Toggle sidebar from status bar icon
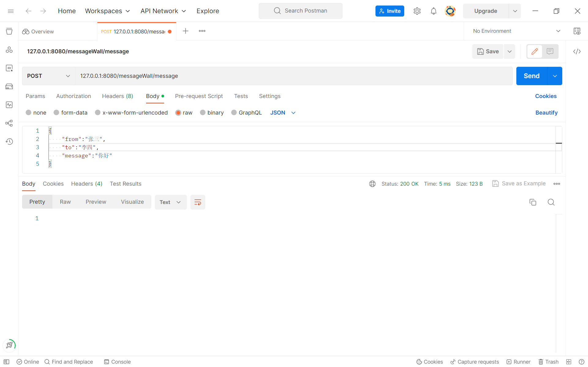 point(6,362)
